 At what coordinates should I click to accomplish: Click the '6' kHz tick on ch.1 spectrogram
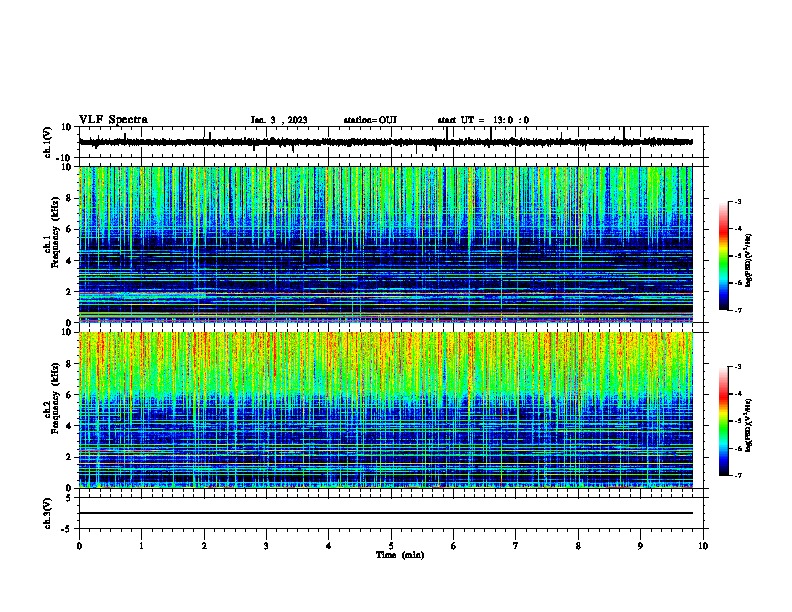69,230
